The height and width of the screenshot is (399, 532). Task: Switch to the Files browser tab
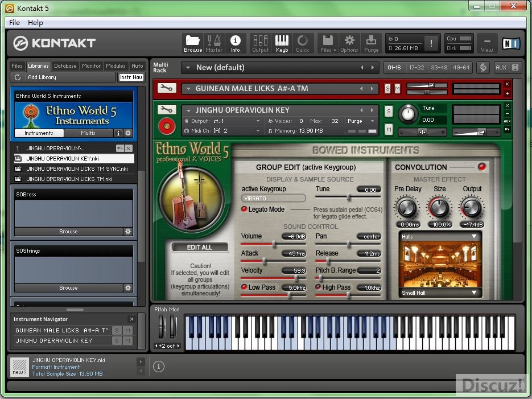(17, 66)
